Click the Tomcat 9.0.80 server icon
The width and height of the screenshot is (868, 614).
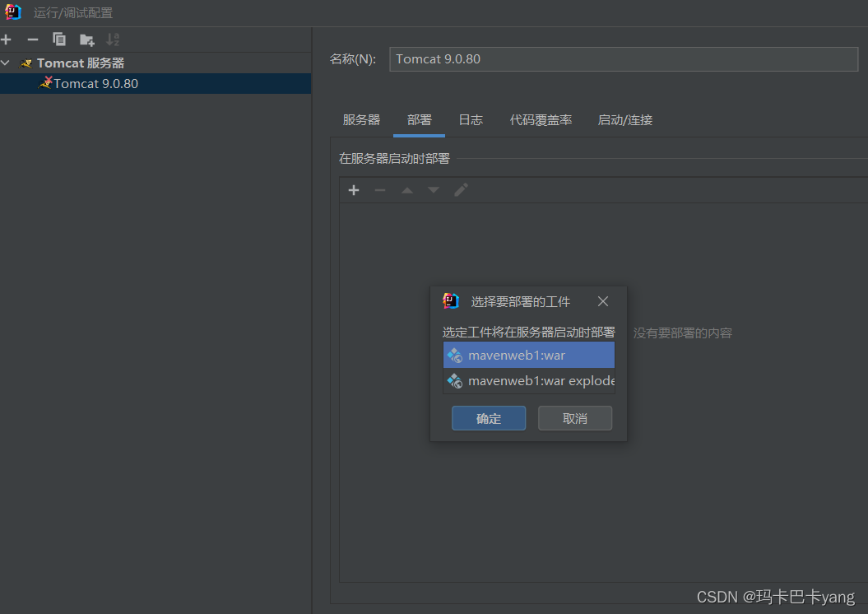45,83
